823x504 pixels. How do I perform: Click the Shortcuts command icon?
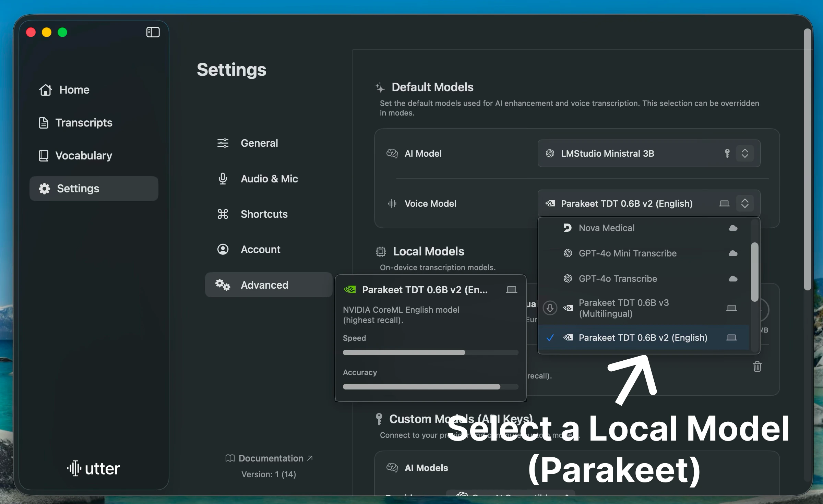(x=223, y=214)
